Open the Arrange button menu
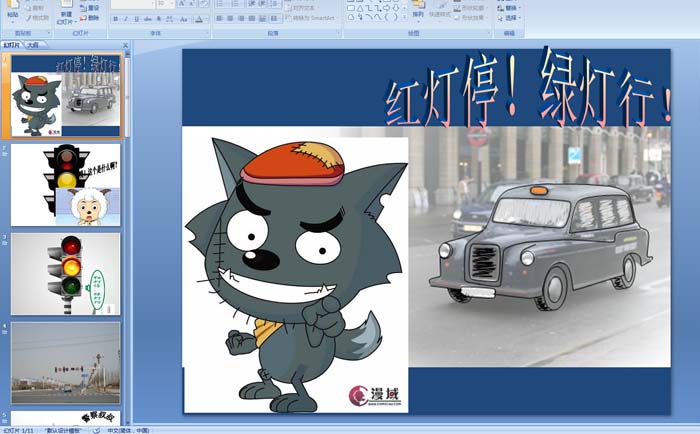Screen dimensions: 700x434 [418, 10]
